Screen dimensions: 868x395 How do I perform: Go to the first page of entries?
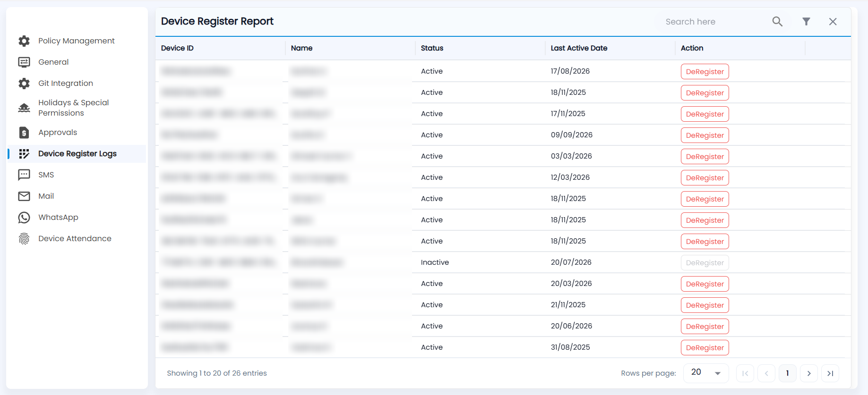pos(745,373)
